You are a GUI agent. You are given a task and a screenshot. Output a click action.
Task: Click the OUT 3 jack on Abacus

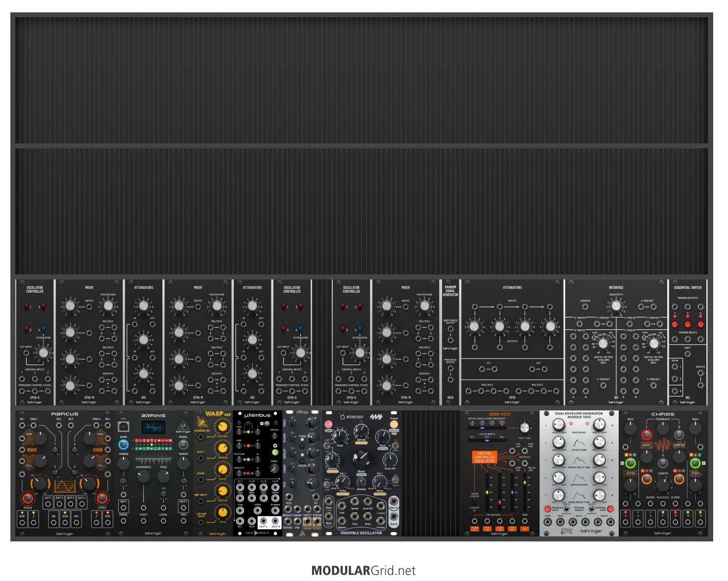click(x=71, y=503)
